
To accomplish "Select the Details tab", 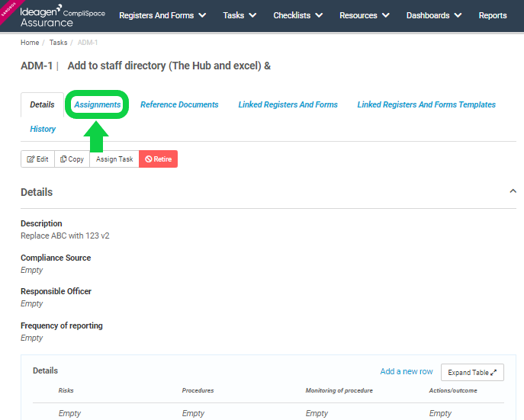I will click(42, 104).
